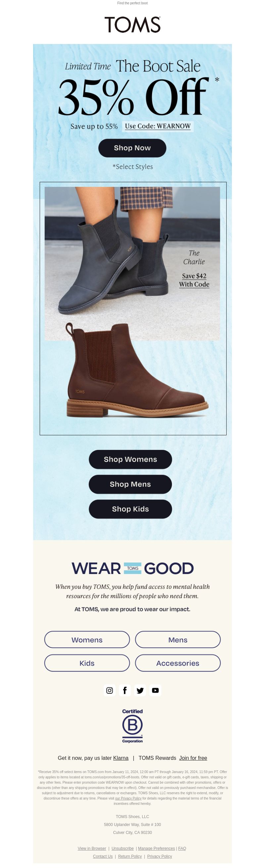Screen dimensions: 265x868
Task: Open the Womens category pill
Action: (x=87, y=640)
